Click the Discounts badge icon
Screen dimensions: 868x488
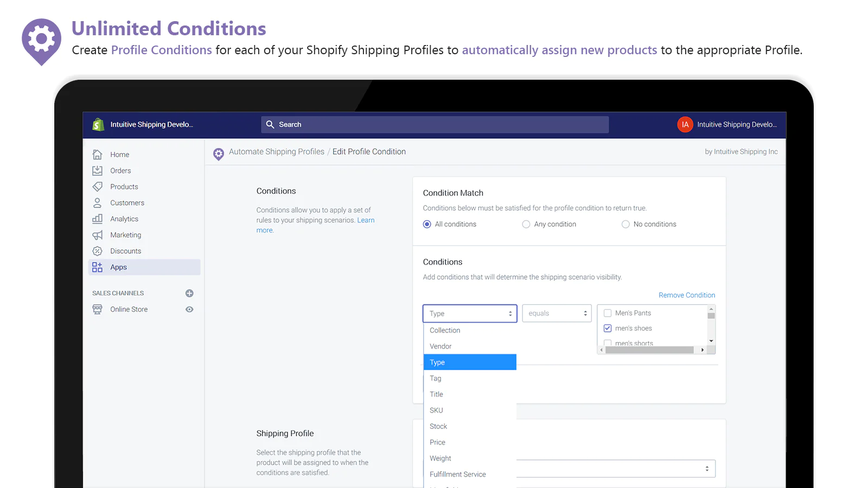pyautogui.click(x=98, y=251)
